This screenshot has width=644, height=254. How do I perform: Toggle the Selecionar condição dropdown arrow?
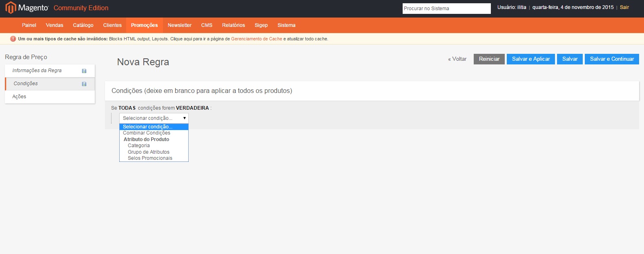click(x=185, y=118)
